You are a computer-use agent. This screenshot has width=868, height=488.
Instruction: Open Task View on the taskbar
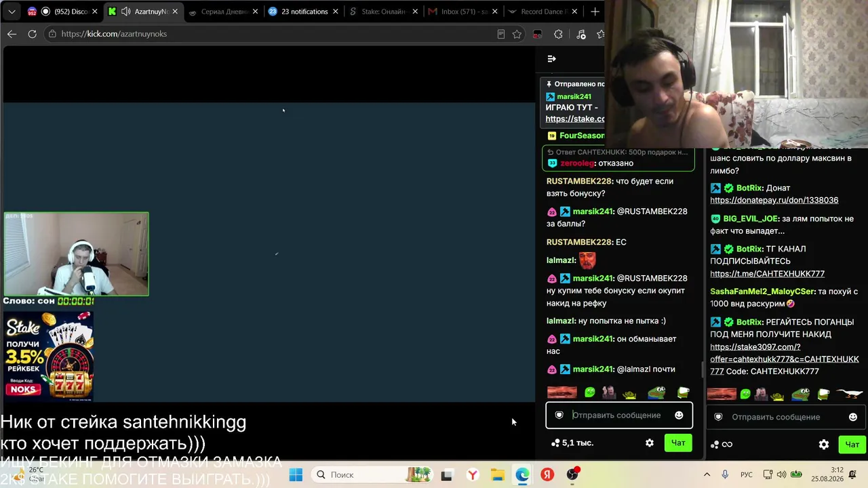tap(446, 475)
